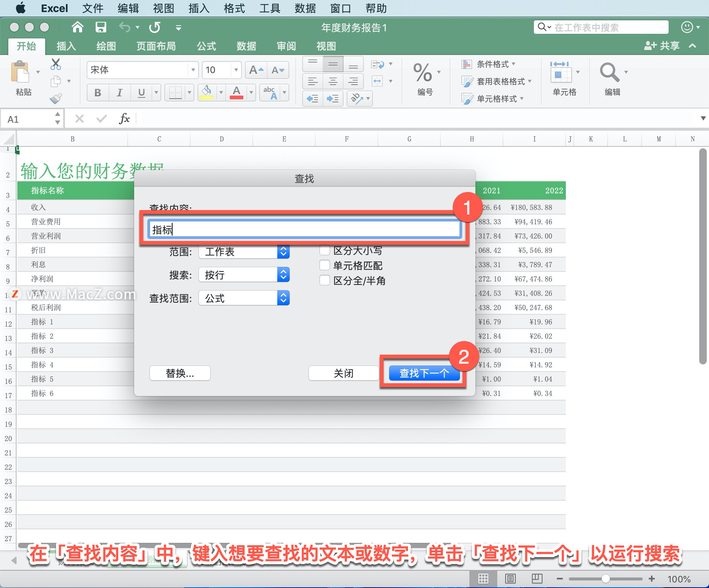Center text horizontally
Viewport: 709px width, 588px height.
(x=333, y=81)
